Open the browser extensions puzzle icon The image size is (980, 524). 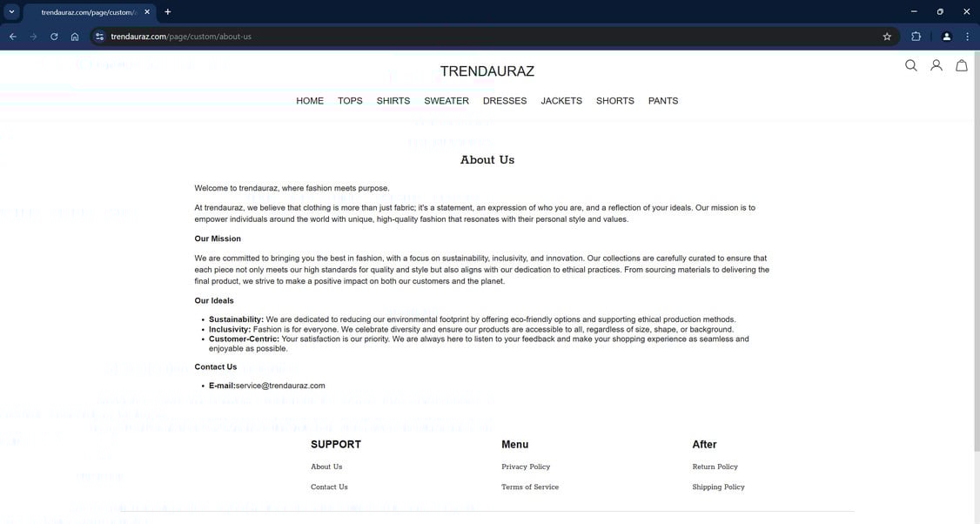point(916,37)
